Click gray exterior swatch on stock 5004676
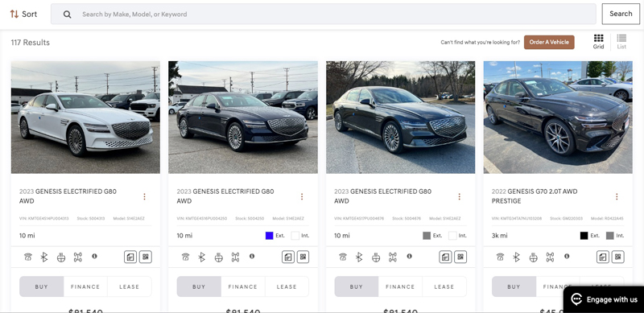Image resolution: width=644 pixels, height=313 pixels. (427, 236)
